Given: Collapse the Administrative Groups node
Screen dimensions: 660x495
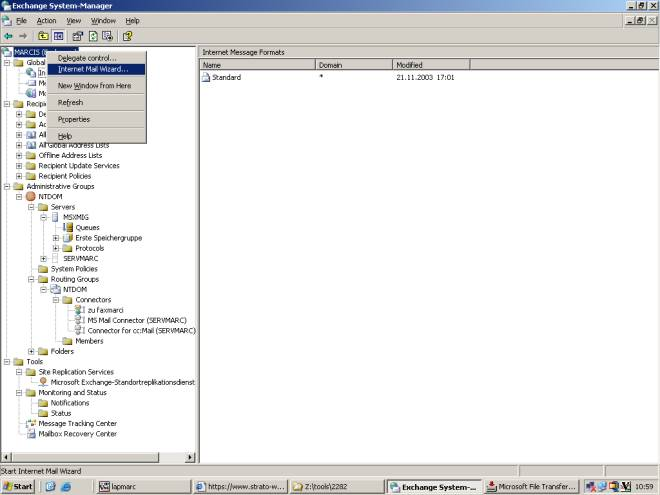Looking at the screenshot, I should 7,186.
